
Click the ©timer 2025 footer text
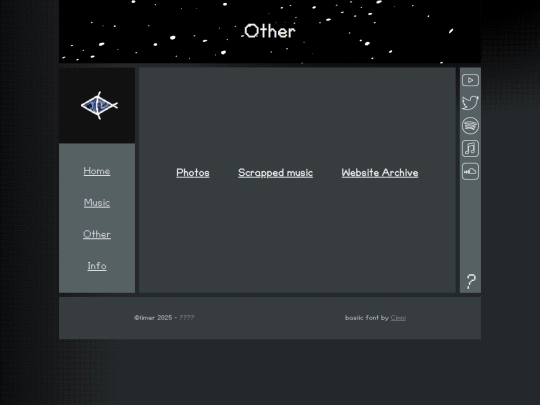[x=153, y=318]
